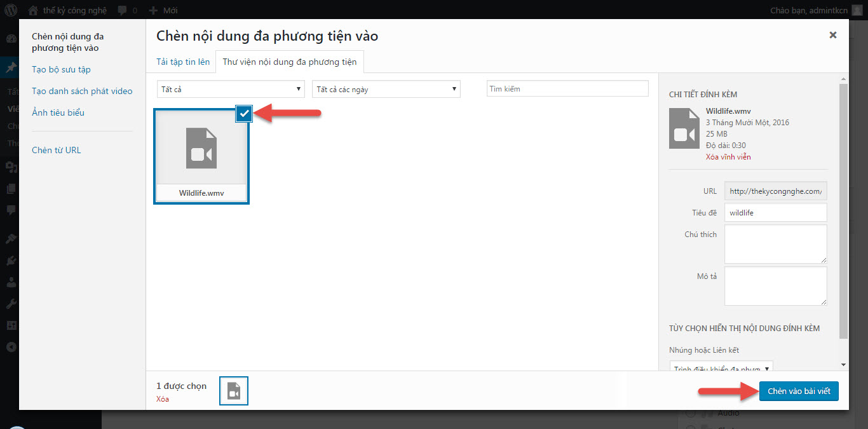This screenshot has width=868, height=429.
Task: Select the Wildlife.wmv video thumbnail
Action: [x=201, y=148]
